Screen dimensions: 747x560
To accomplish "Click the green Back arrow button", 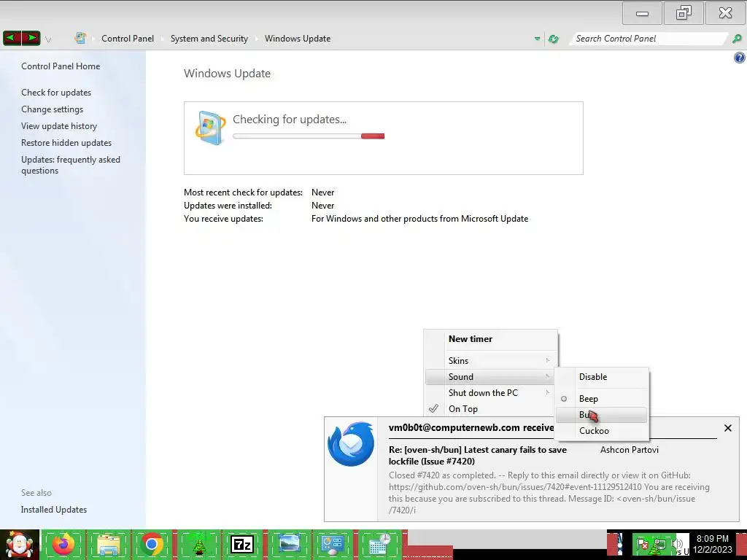I will [x=12, y=38].
